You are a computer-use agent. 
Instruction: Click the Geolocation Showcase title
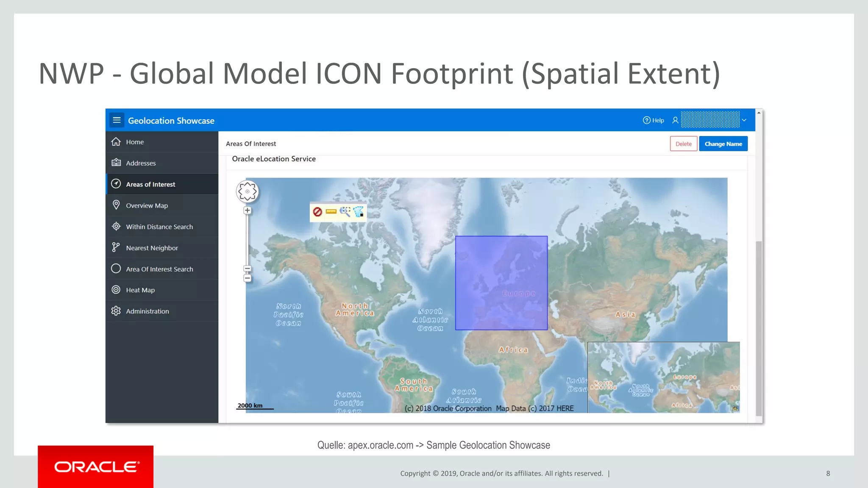171,121
